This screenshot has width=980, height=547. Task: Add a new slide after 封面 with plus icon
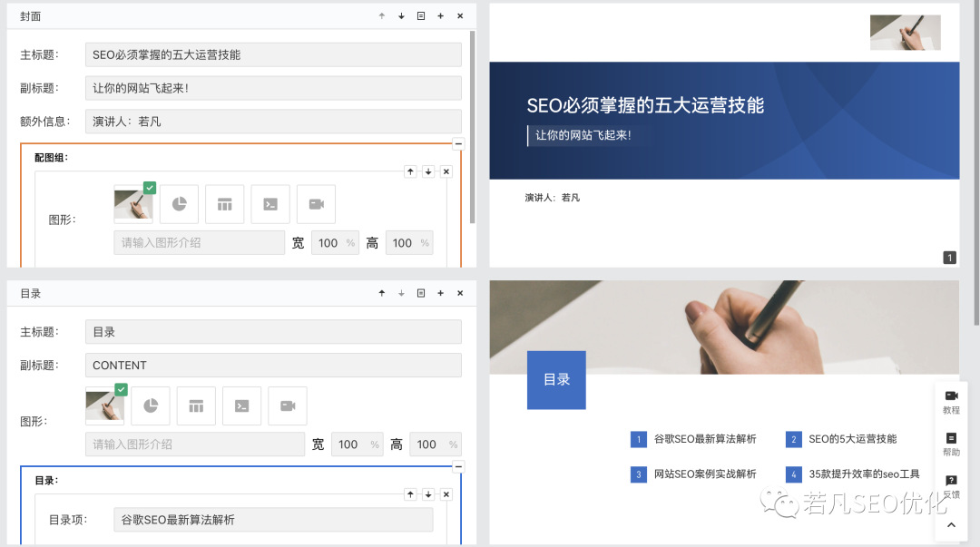[440, 16]
